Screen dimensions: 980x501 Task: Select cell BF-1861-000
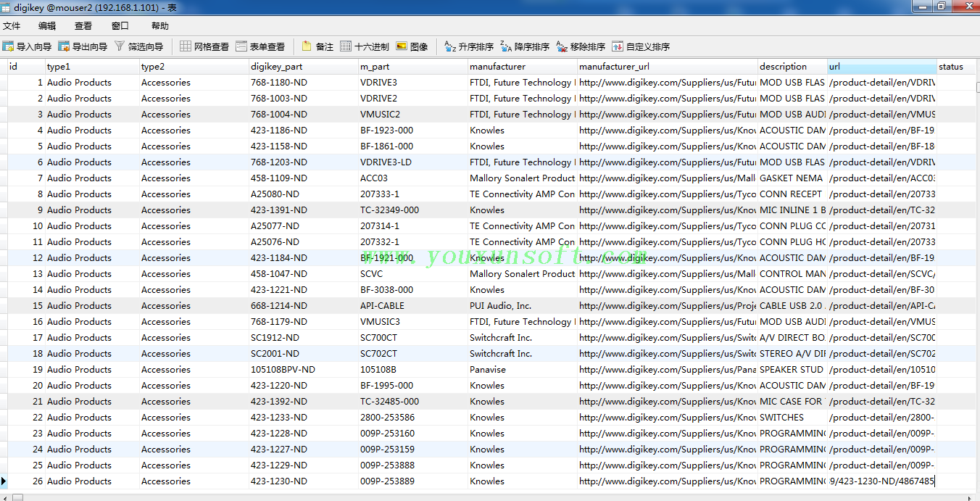click(413, 146)
